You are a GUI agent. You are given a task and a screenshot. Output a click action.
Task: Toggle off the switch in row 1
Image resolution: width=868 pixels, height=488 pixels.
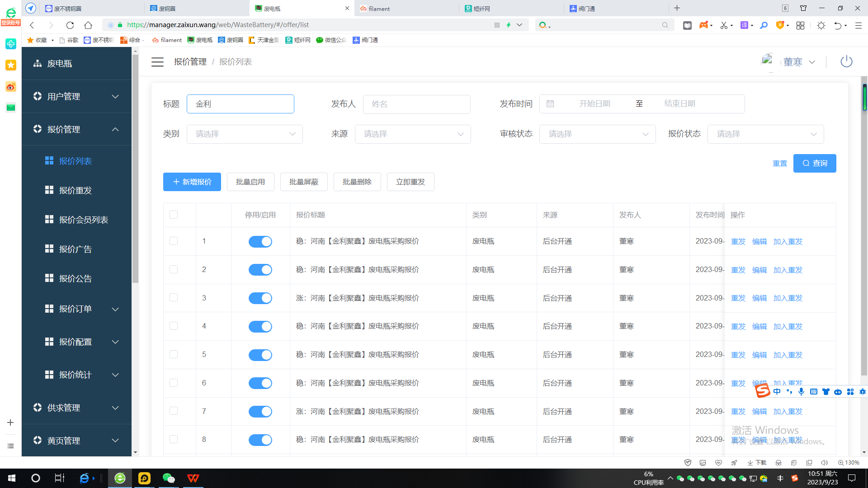coord(260,242)
